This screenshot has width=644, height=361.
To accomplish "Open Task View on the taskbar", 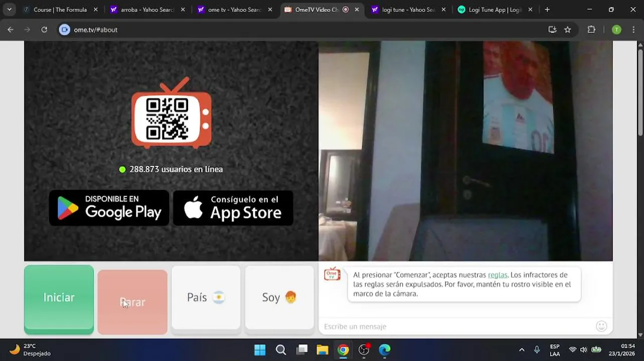I will point(301,349).
